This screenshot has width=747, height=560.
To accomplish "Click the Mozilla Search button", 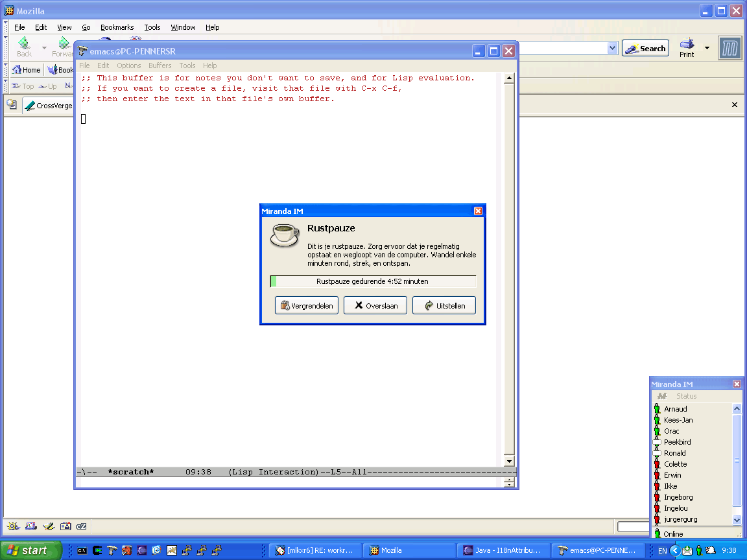I will (645, 49).
